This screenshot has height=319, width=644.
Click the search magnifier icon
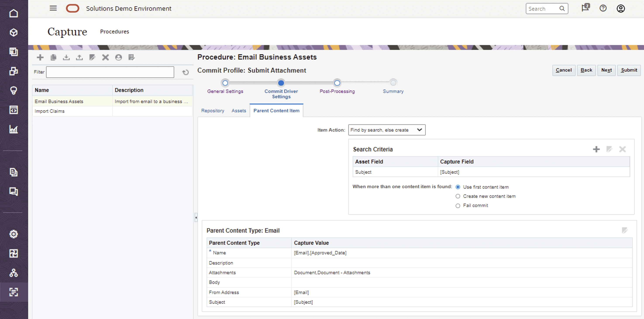pos(562,9)
